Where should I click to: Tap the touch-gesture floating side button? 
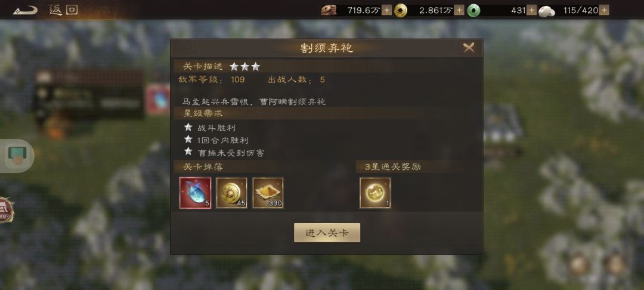coord(17,156)
